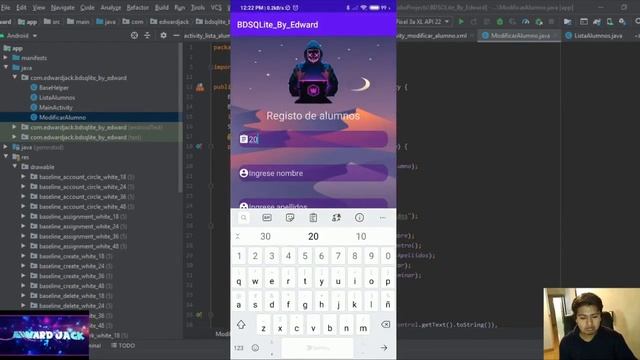Click the code field containing 20

(x=313, y=139)
